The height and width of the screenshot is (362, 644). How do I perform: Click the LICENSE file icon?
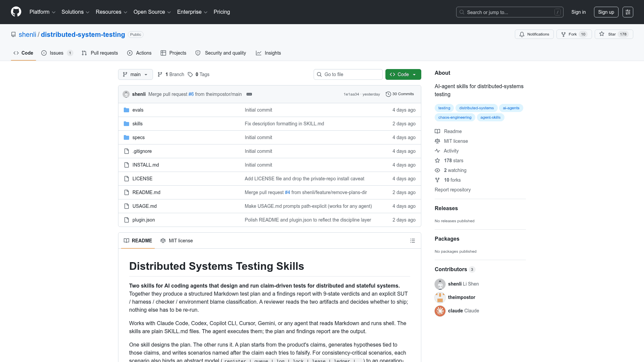(x=126, y=179)
